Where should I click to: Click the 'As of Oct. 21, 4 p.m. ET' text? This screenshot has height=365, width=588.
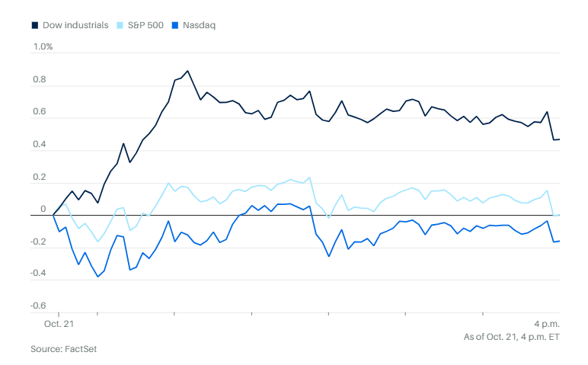point(511,336)
